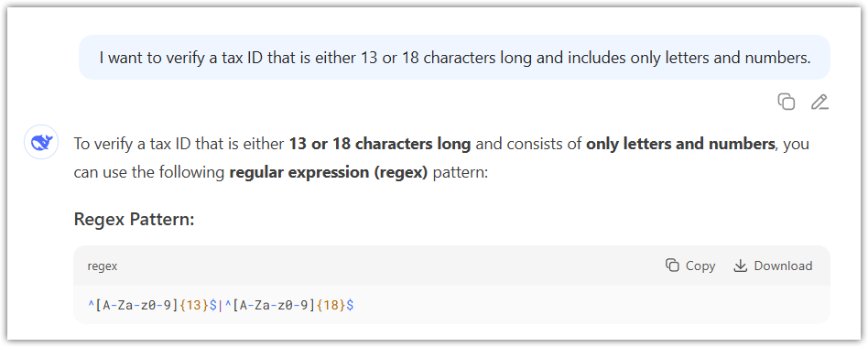Click the word 'pattern:' after the bold regex text

coord(460,173)
